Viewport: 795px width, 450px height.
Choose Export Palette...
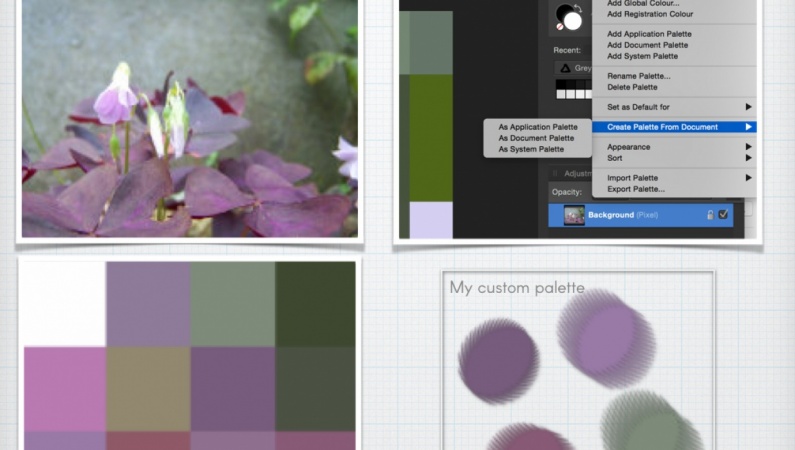pos(636,189)
